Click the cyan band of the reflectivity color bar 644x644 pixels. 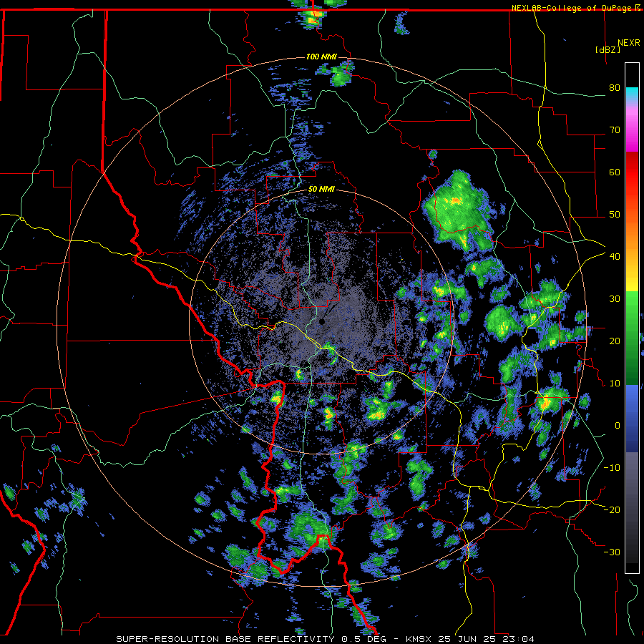(632, 94)
